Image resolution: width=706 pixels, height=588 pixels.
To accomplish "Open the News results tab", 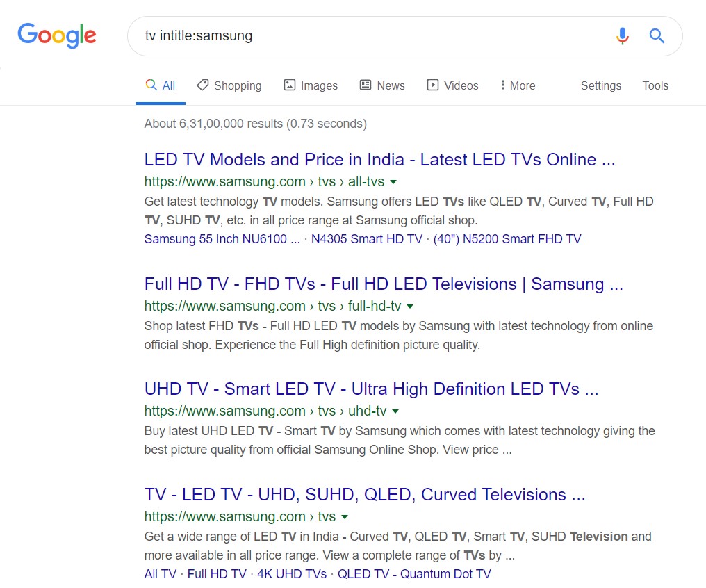I will point(391,85).
